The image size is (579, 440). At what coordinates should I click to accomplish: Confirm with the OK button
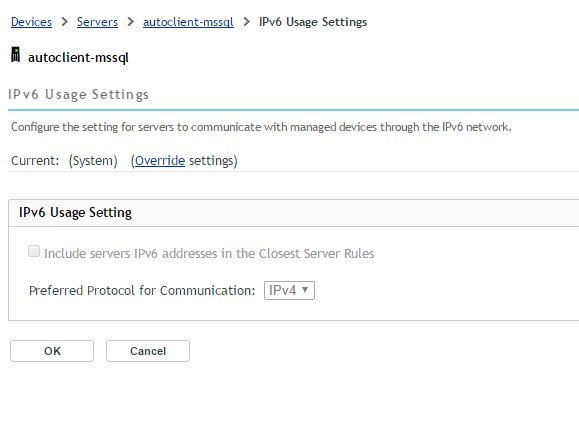point(52,351)
